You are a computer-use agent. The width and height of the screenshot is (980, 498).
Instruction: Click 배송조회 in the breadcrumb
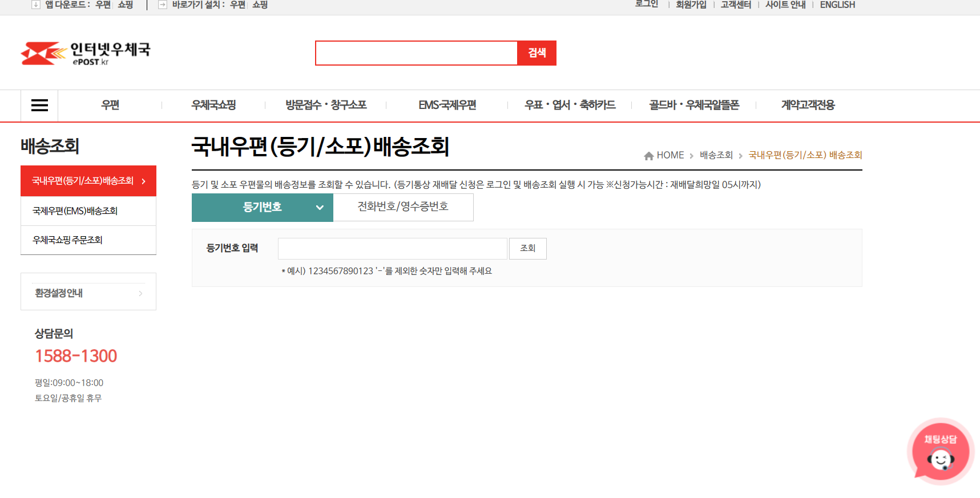pyautogui.click(x=716, y=155)
